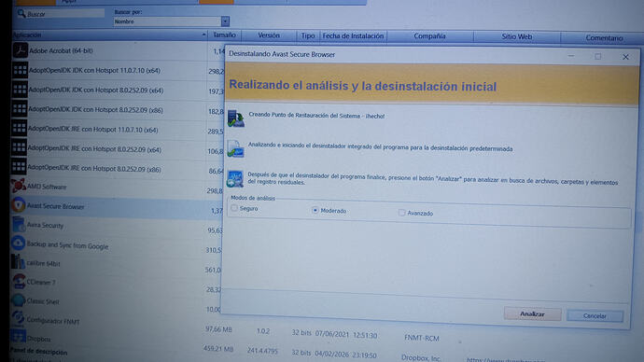Click the Avast Secure Browser icon

18,205
